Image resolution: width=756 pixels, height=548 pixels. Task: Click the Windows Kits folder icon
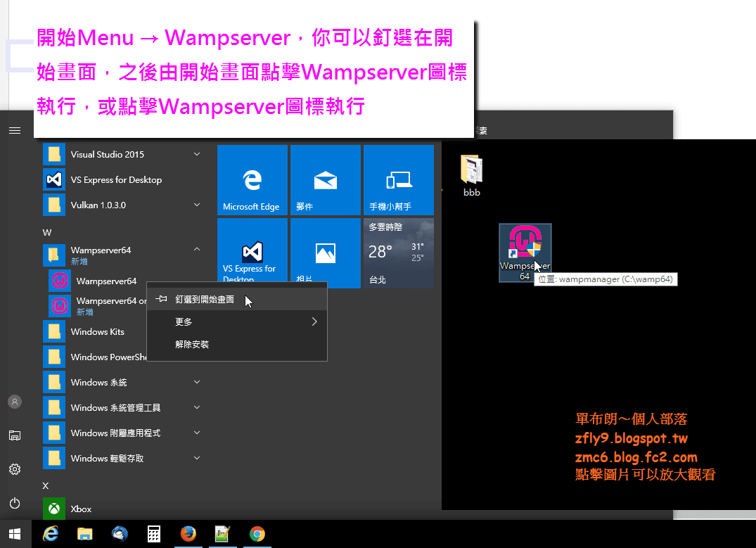[54, 332]
